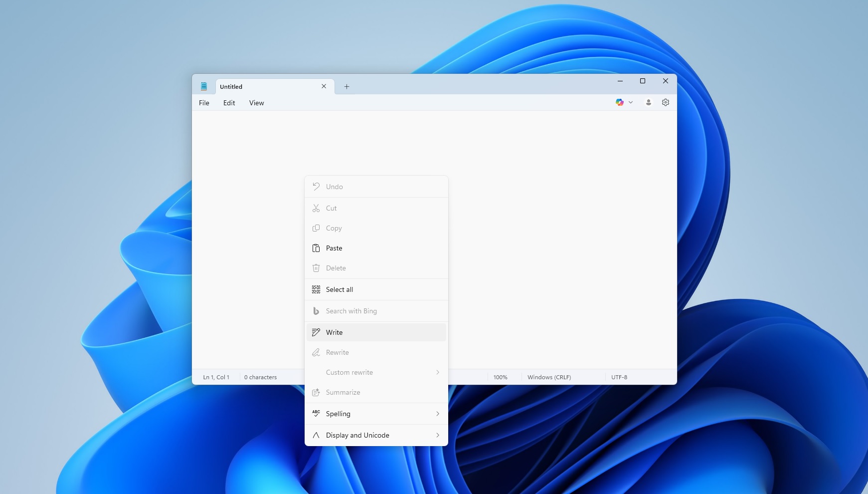This screenshot has height=494, width=868.
Task: Expand the Custom rewrite submenu
Action: pyautogui.click(x=437, y=372)
